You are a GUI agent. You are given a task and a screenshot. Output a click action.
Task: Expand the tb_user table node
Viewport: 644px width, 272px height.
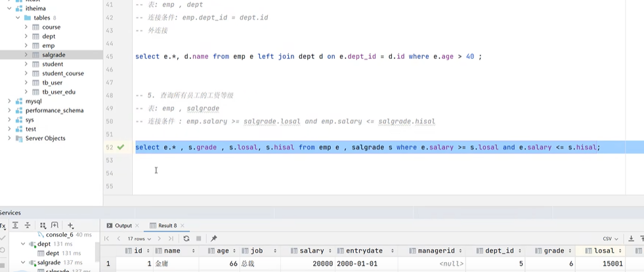tap(26, 83)
